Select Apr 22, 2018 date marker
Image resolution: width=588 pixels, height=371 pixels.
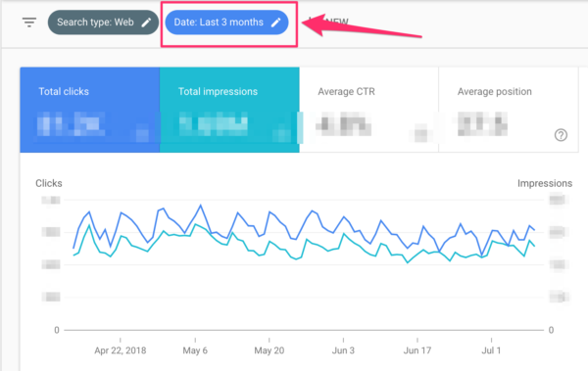coord(120,350)
